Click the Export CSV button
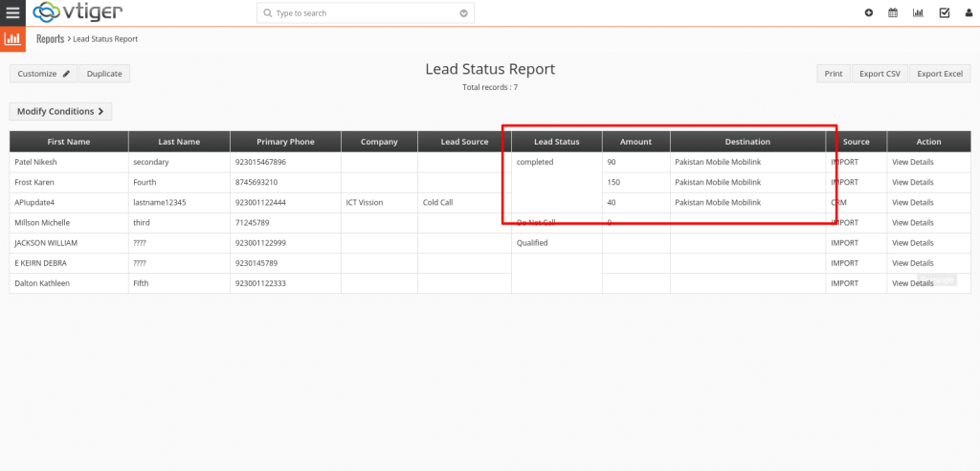Viewport: 980px width, 471px height. pos(880,74)
